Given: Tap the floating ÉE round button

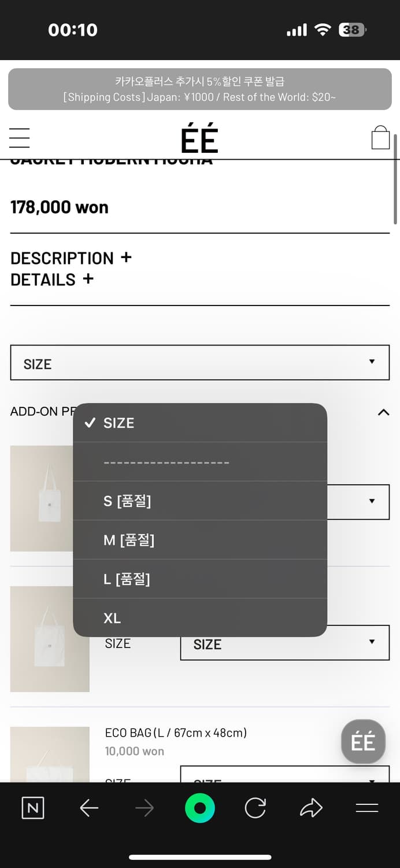Looking at the screenshot, I should pos(363,741).
